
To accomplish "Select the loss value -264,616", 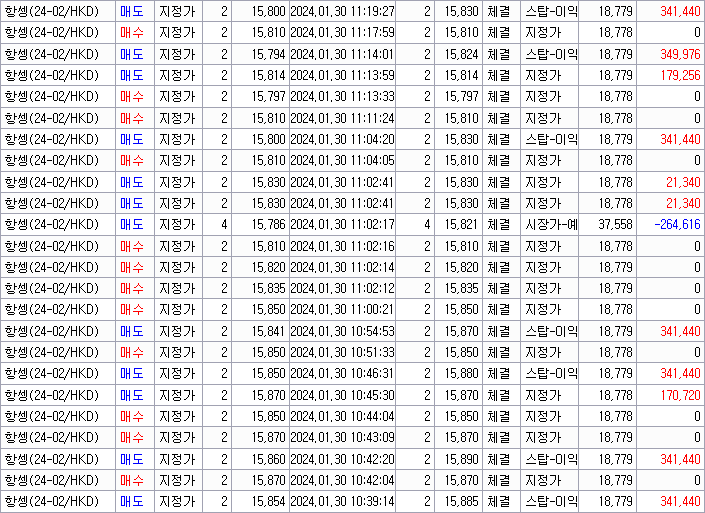I will click(678, 224).
